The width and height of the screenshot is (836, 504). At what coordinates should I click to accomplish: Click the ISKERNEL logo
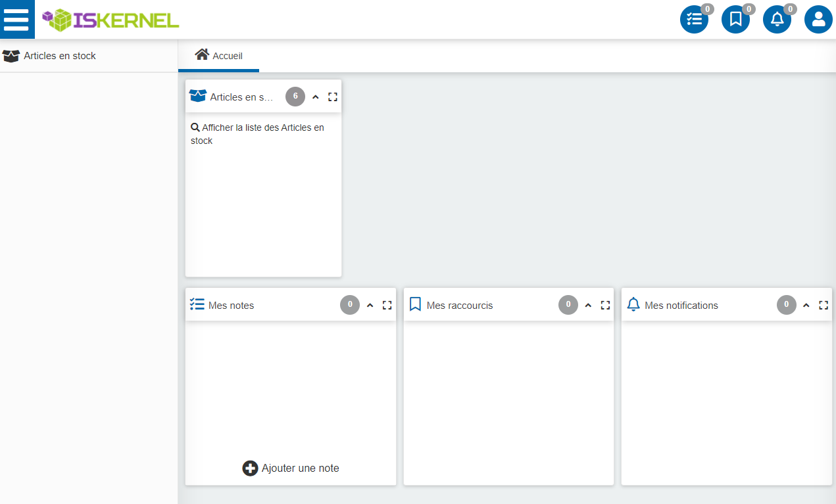click(x=111, y=20)
